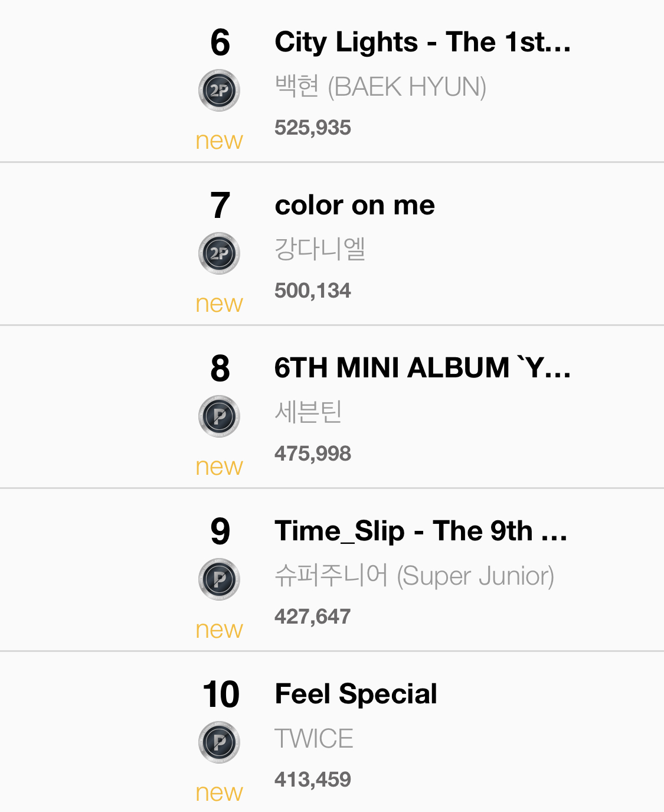664x812 pixels.
Task: Select artist name 백현 (BAEK HYUN)
Action: pyautogui.click(x=380, y=87)
